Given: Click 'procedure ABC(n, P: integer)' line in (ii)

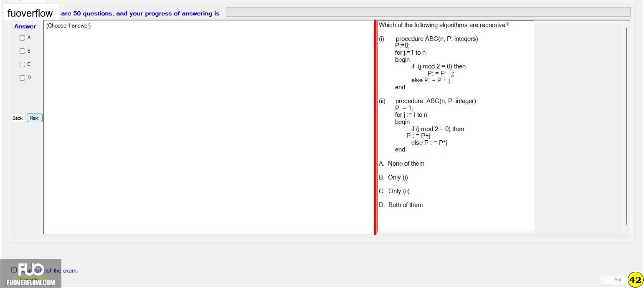Looking at the screenshot, I should coord(436,101).
